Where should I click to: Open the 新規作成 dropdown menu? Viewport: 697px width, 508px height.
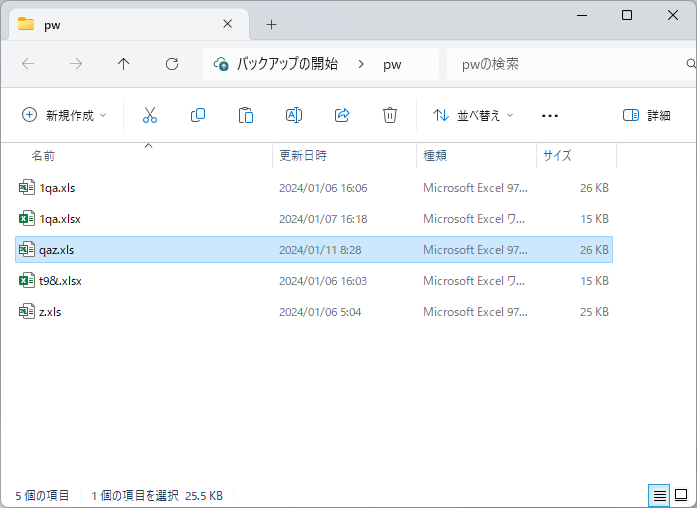click(x=64, y=115)
